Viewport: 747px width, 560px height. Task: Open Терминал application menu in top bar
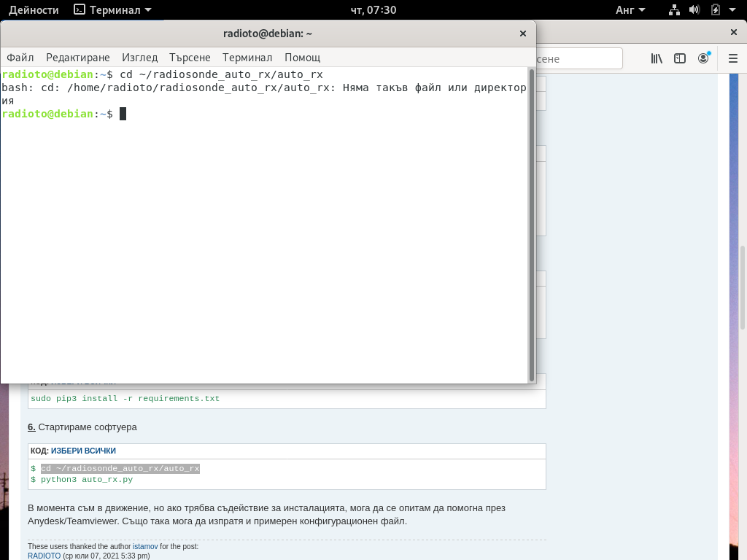pyautogui.click(x=112, y=10)
